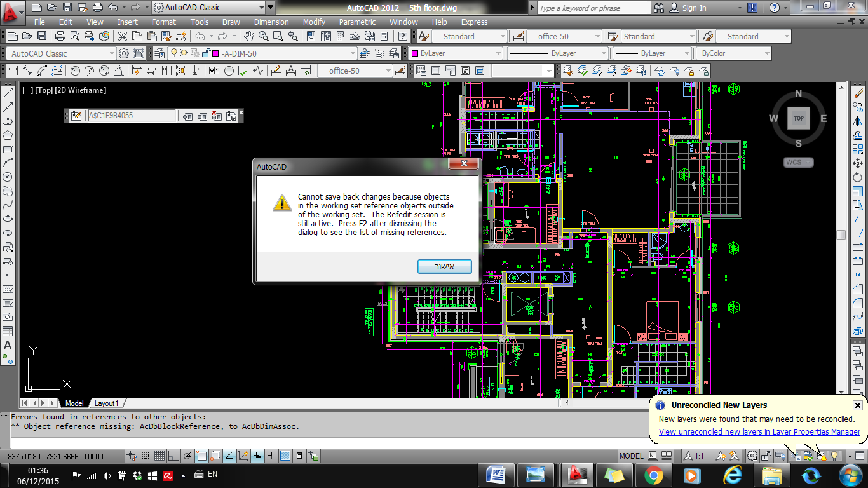868x488 pixels.
Task: Select the Diameter dimension tool
Action: 104,71
